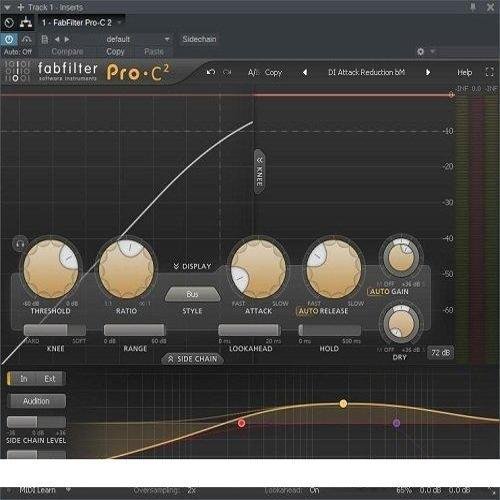This screenshot has width=500, height=500.
Task: Click the undo arrow in FabFilter header
Action: (211, 72)
